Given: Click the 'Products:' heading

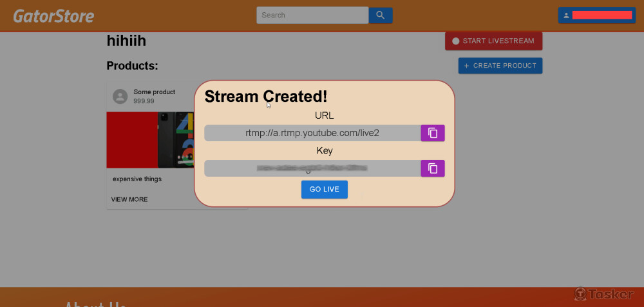Looking at the screenshot, I should [x=132, y=65].
